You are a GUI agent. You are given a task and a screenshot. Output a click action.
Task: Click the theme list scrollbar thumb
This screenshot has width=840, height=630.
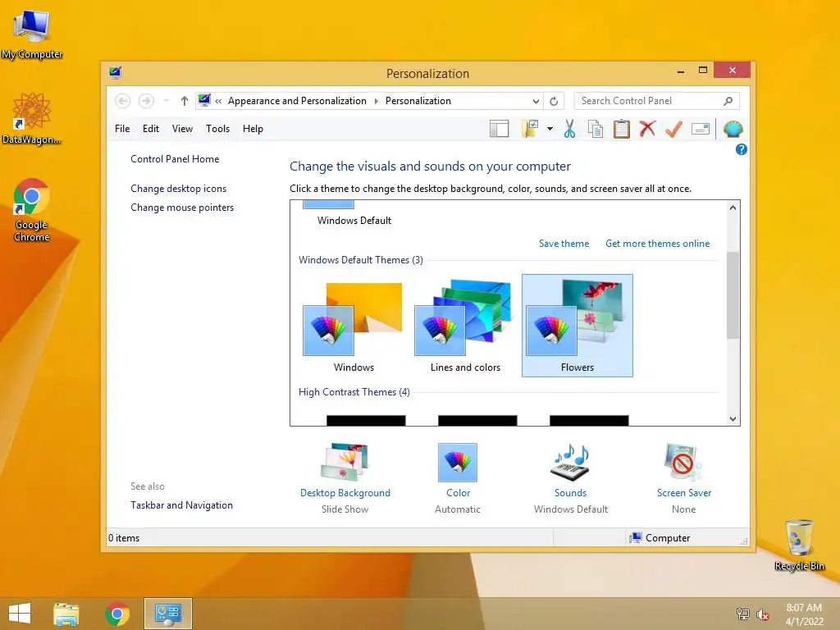point(733,294)
